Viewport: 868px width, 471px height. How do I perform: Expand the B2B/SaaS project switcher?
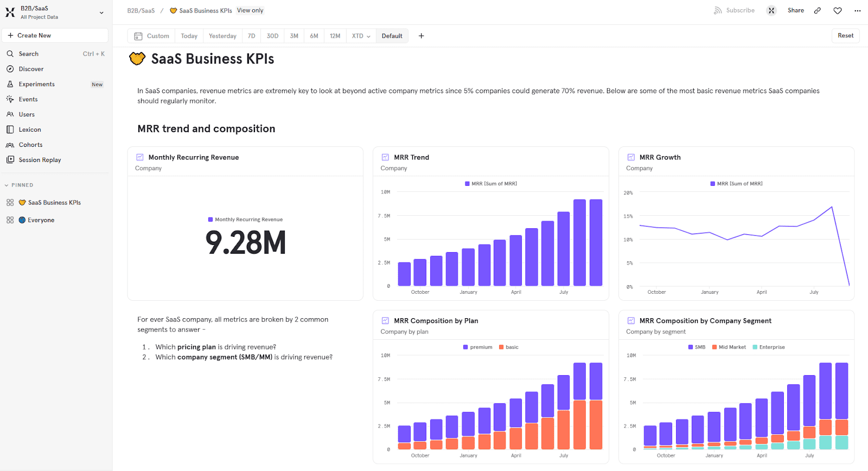tap(101, 12)
